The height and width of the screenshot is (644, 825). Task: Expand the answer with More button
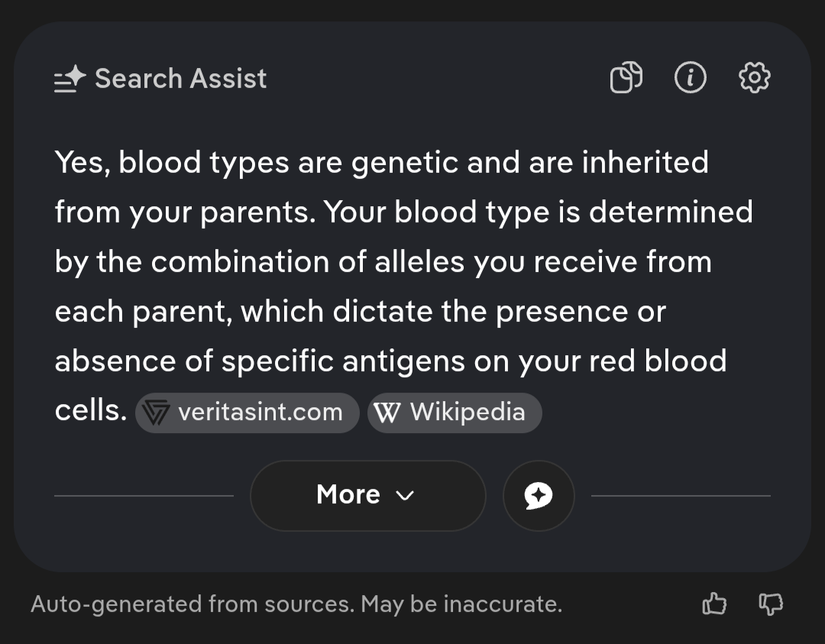click(x=367, y=496)
